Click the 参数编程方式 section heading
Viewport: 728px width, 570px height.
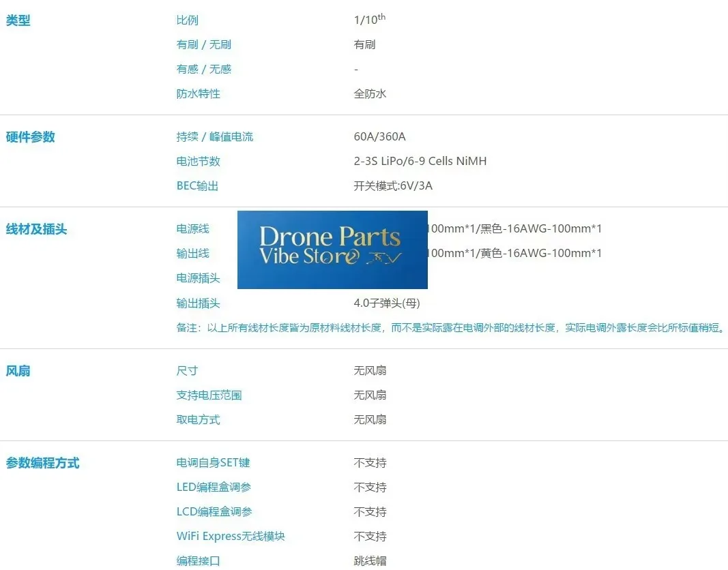point(43,463)
